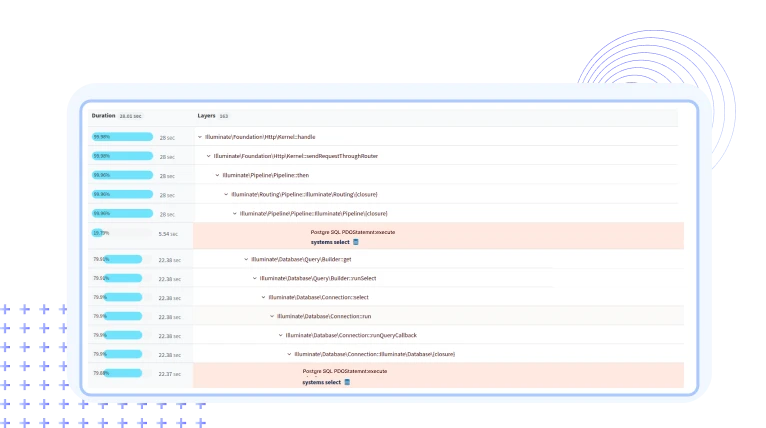Select the Connection::Illuminate\Database closure layer name
The image size is (766, 428).
pyautogui.click(x=375, y=354)
